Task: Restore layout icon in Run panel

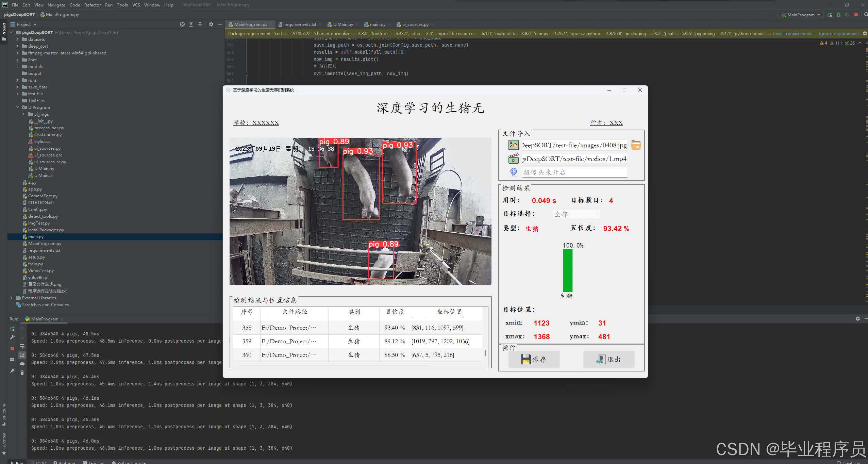Action: (12, 359)
